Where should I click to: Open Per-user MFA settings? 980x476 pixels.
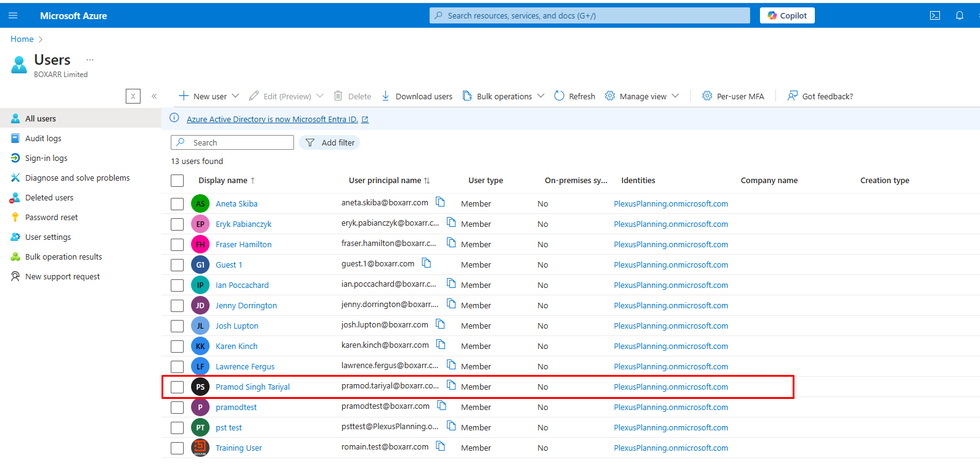[733, 96]
